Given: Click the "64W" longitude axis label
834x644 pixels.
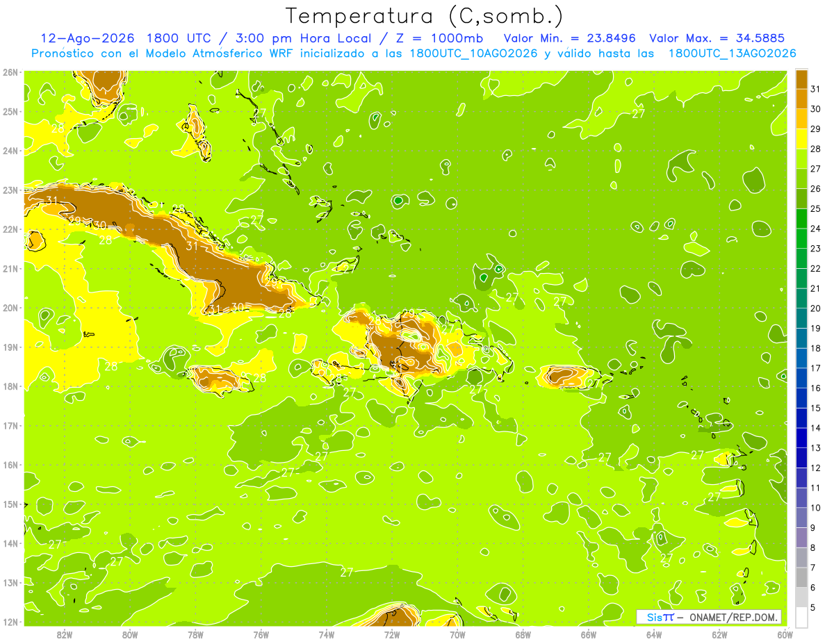Looking at the screenshot, I should point(654,634).
